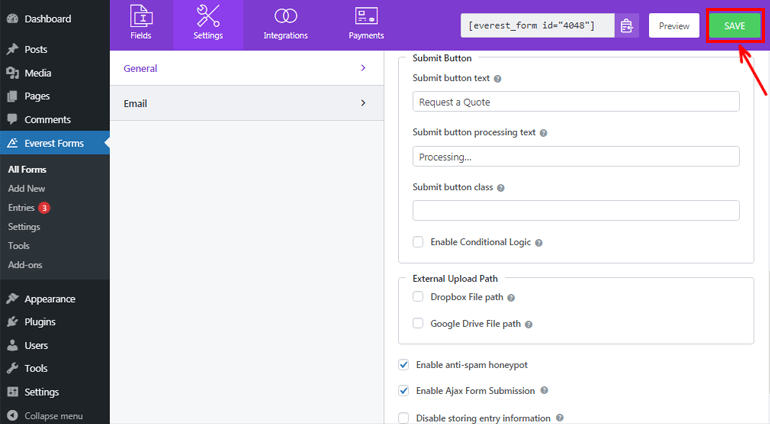Click the Pages sidebar icon
This screenshot has width=770, height=424.
pyautogui.click(x=12, y=96)
